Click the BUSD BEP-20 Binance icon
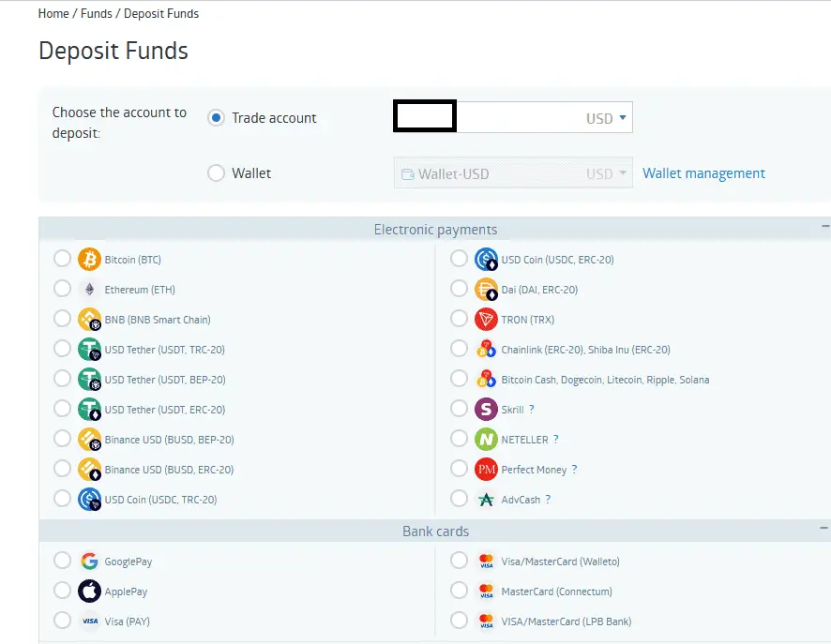The height and width of the screenshot is (644, 831). pos(89,440)
